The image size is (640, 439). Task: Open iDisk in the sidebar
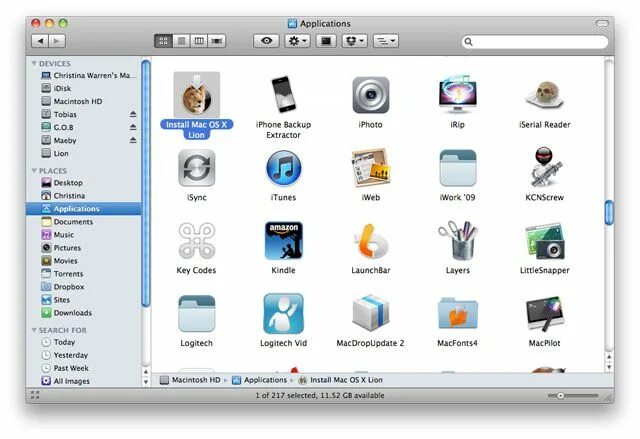pos(84,89)
